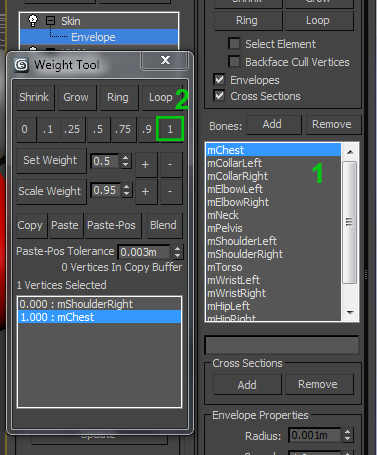Set vertex weight to .25
377x455 pixels.
pos(72,129)
